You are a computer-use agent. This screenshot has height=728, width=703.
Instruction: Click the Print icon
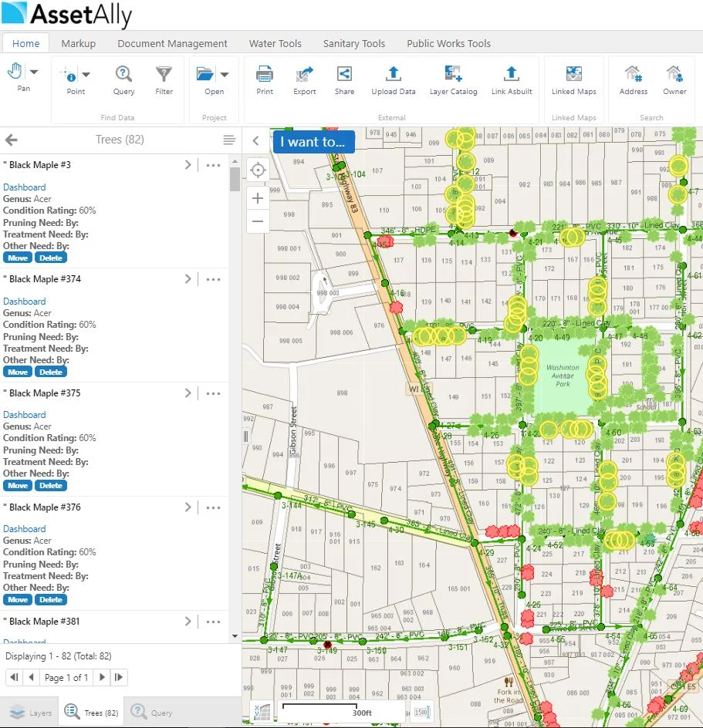click(265, 74)
